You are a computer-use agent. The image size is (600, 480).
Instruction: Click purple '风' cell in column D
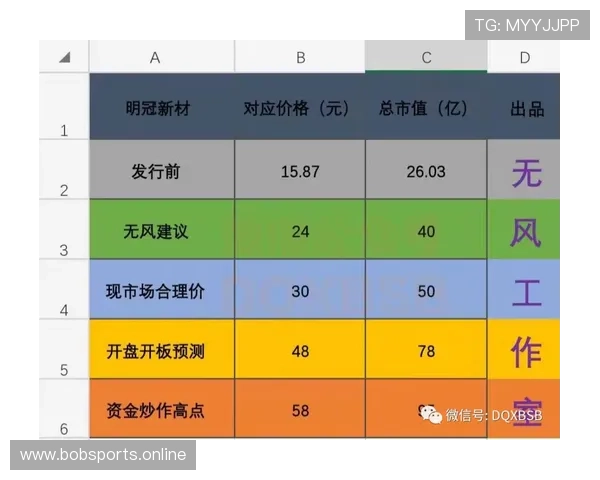coord(524,229)
